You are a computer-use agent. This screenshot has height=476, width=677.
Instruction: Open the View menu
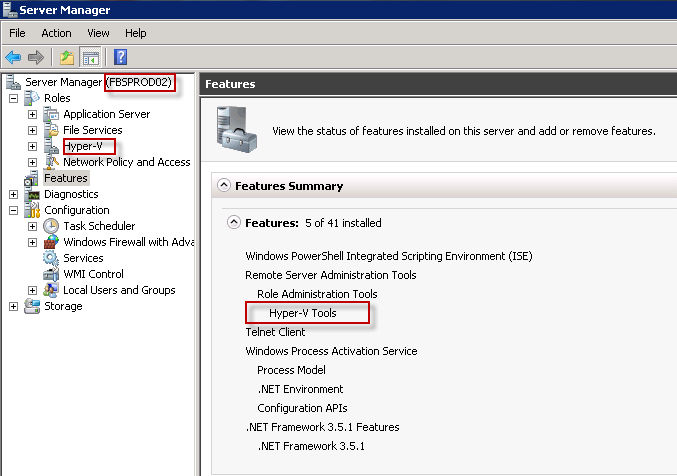point(98,33)
